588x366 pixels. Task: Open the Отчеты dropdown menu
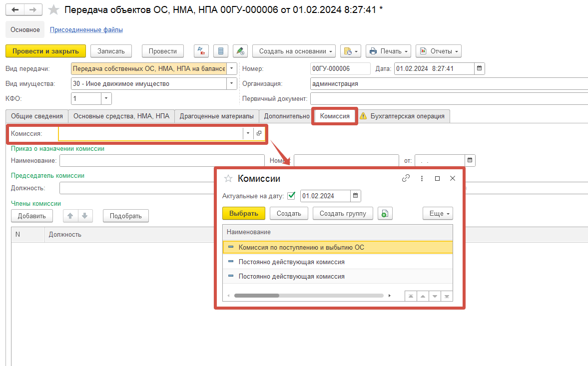click(x=438, y=51)
